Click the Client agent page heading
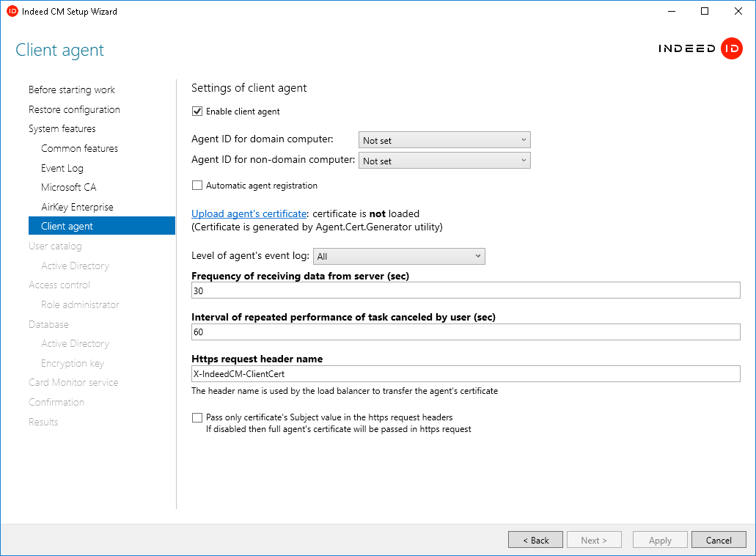 coord(60,50)
